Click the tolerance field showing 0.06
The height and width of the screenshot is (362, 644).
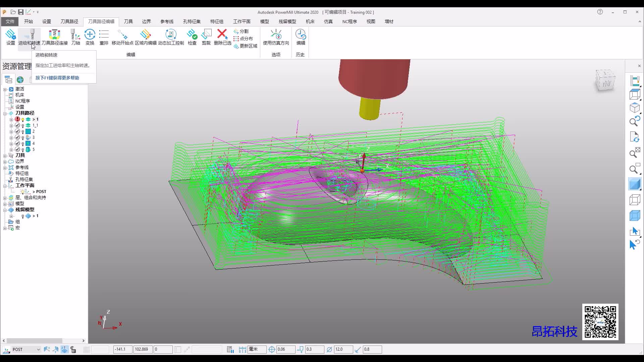pyautogui.click(x=286, y=349)
